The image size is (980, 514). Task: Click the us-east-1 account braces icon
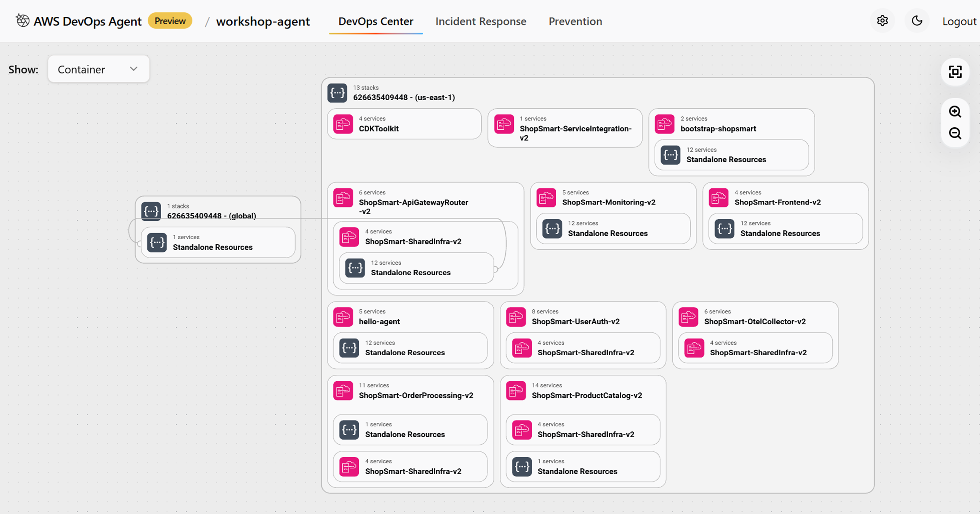(337, 93)
